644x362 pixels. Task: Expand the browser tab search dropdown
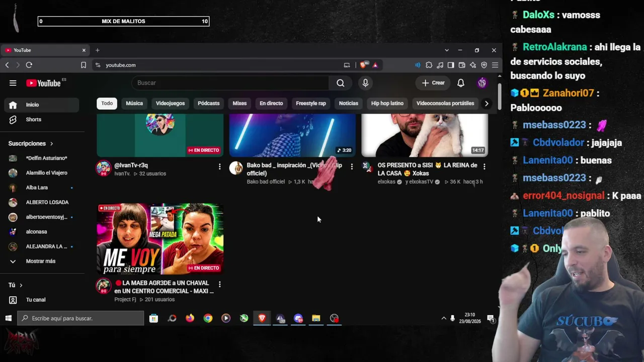click(x=447, y=50)
